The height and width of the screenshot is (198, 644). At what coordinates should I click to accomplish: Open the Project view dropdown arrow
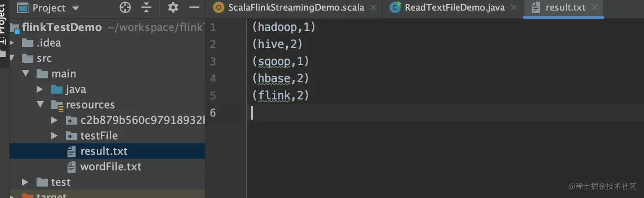click(76, 8)
